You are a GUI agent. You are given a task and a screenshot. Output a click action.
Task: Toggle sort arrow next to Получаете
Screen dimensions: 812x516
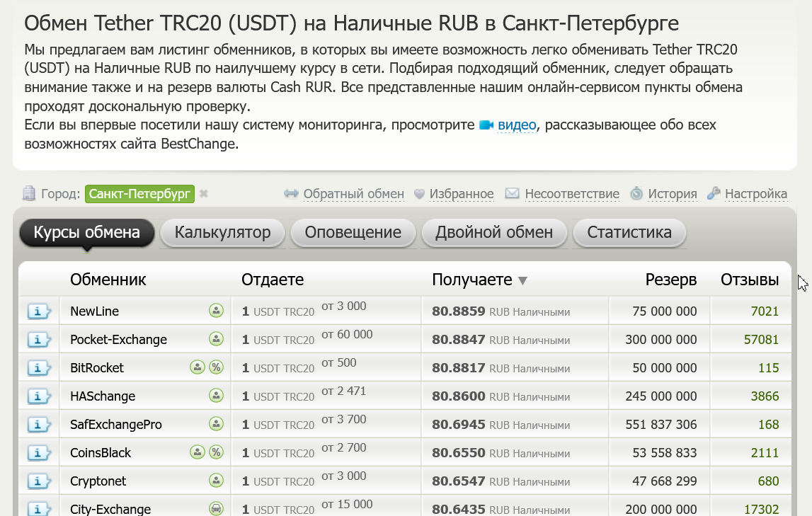pos(522,280)
